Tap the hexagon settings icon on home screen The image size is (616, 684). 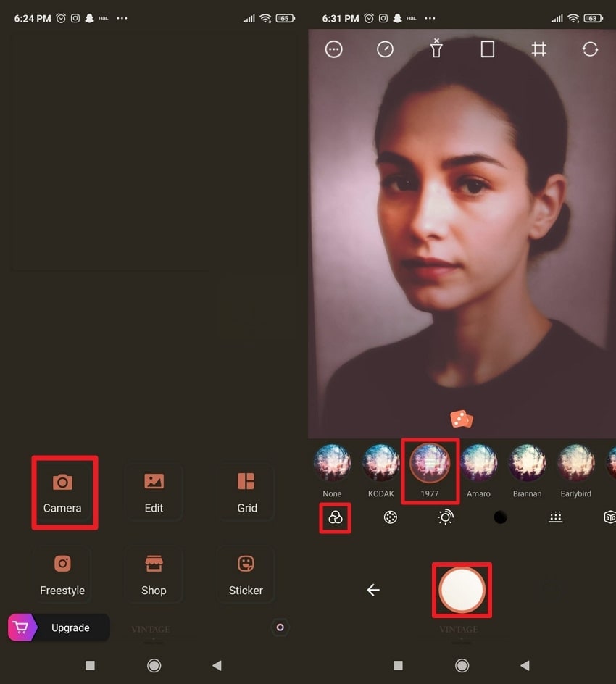coord(280,627)
